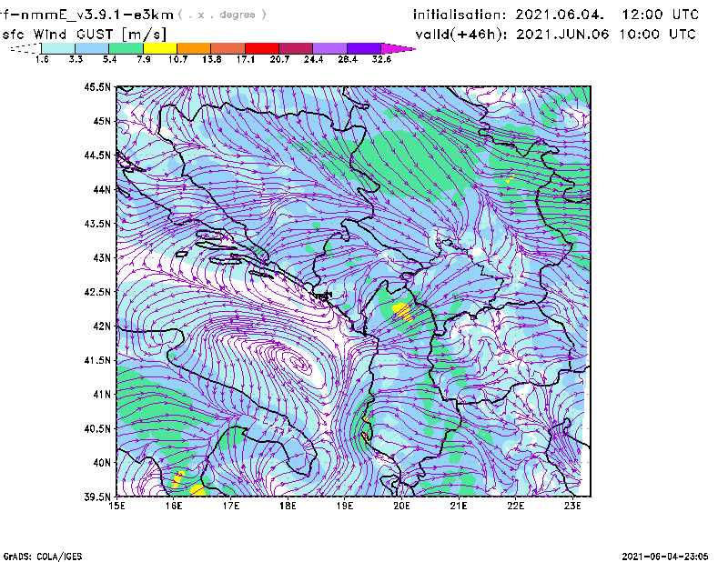Viewport: 728px width, 562px height.
Task: Click the grey '( . x . degree )' text
Action: point(222,15)
